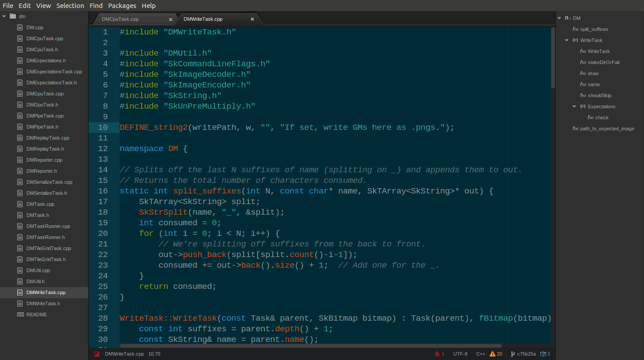Click the split_suffixes function name in code
This screenshot has width=644, height=360.
pyautogui.click(x=207, y=191)
